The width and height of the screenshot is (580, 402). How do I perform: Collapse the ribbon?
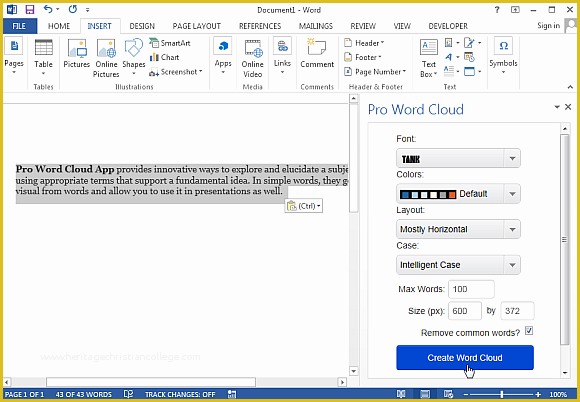point(570,87)
